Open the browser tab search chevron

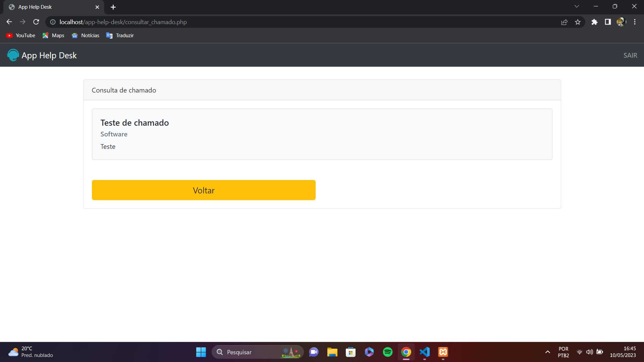coord(577,6)
